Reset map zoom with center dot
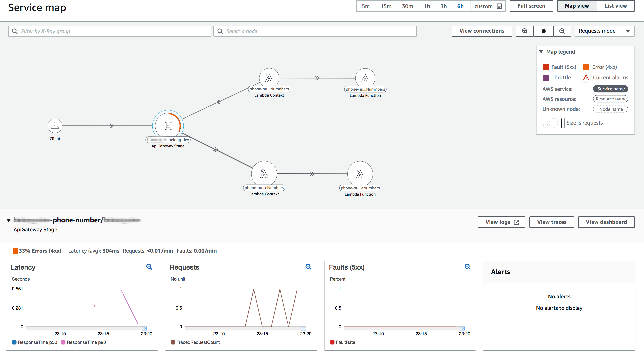 [x=543, y=31]
